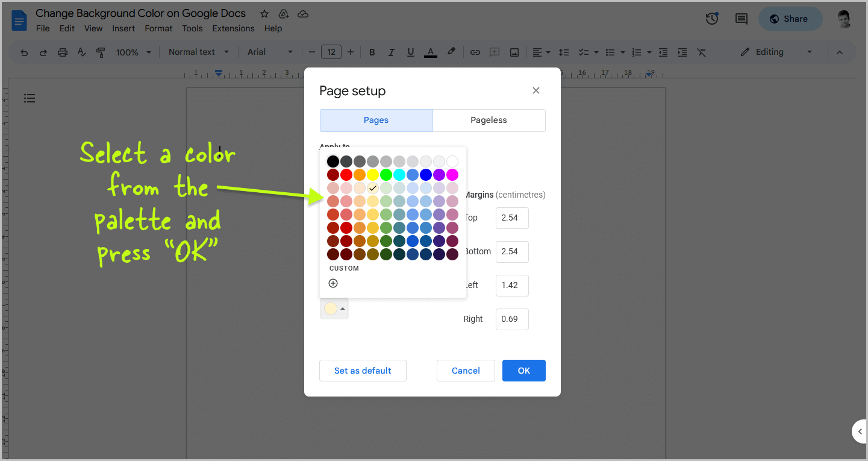Switch to the Pageless tab
The image size is (868, 461).
tap(489, 121)
